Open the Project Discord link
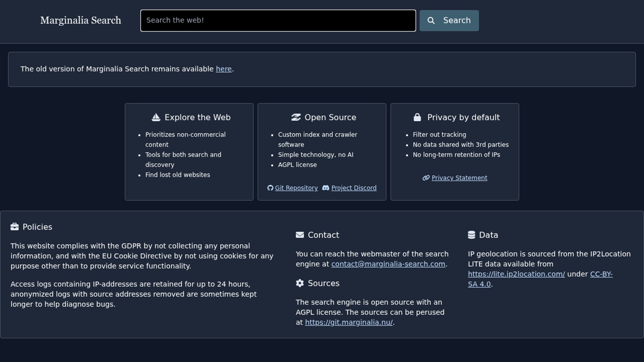The image size is (644, 362). tap(354, 188)
